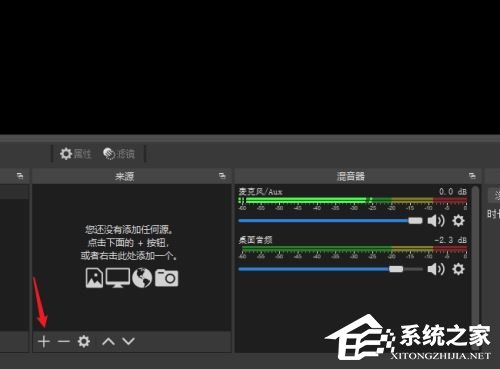
Task: Move source up with the up arrow
Action: (x=108, y=341)
